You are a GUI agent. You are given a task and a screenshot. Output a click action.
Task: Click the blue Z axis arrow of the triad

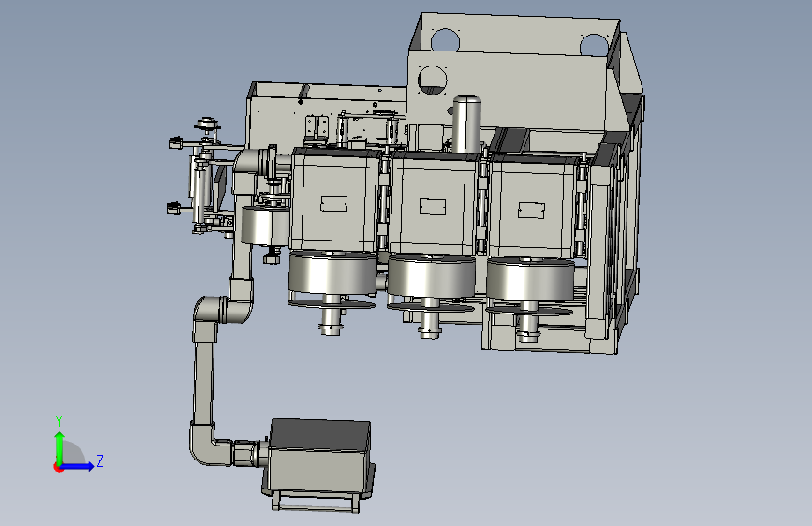(78, 466)
